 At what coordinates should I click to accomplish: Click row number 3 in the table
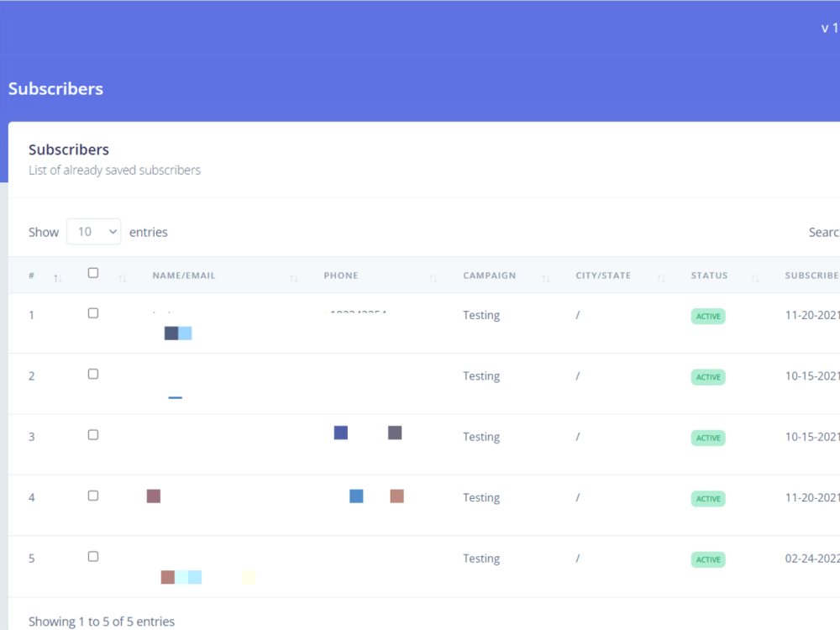(x=32, y=437)
